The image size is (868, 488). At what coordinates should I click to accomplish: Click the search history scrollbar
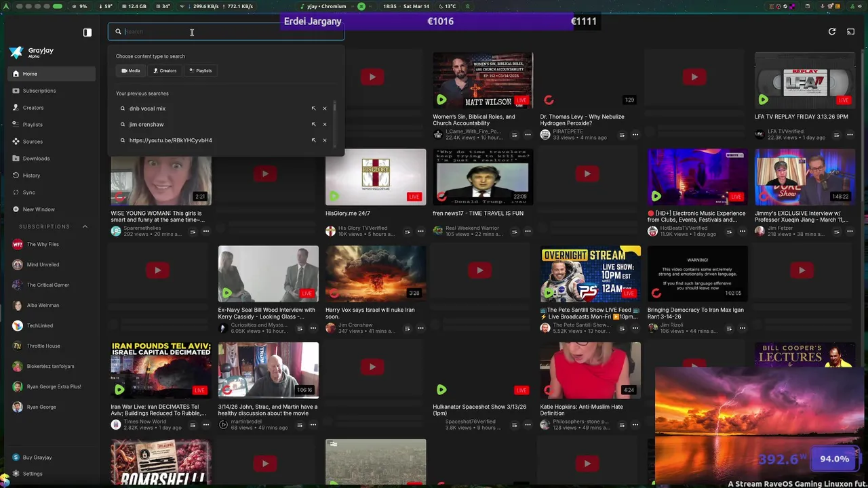tap(335, 106)
